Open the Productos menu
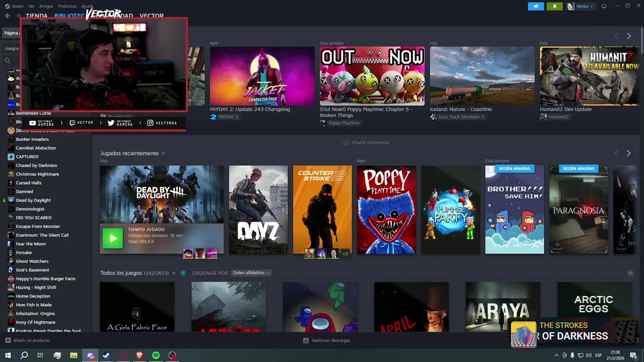 (67, 6)
